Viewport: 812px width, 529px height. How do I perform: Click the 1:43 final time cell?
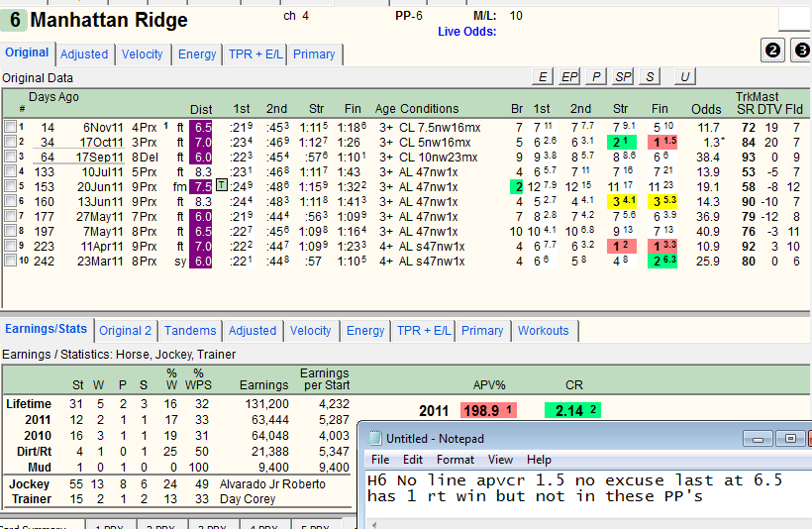(x=348, y=172)
